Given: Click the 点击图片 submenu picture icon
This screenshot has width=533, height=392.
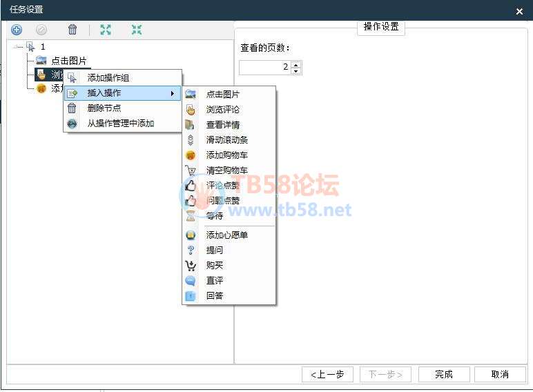Looking at the screenshot, I should click(191, 94).
